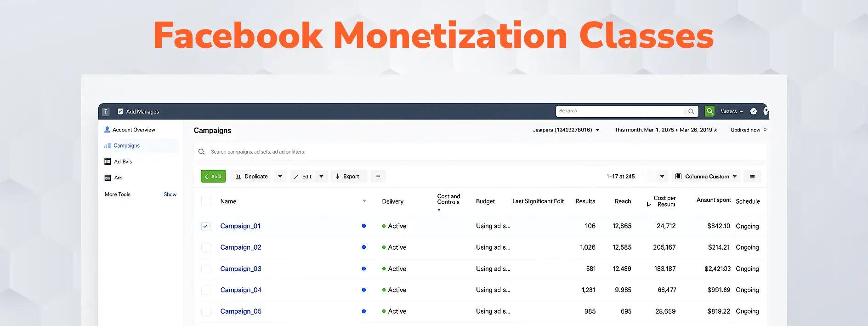The width and height of the screenshot is (868, 326).
Task: Click the Export download icon
Action: [x=338, y=177]
